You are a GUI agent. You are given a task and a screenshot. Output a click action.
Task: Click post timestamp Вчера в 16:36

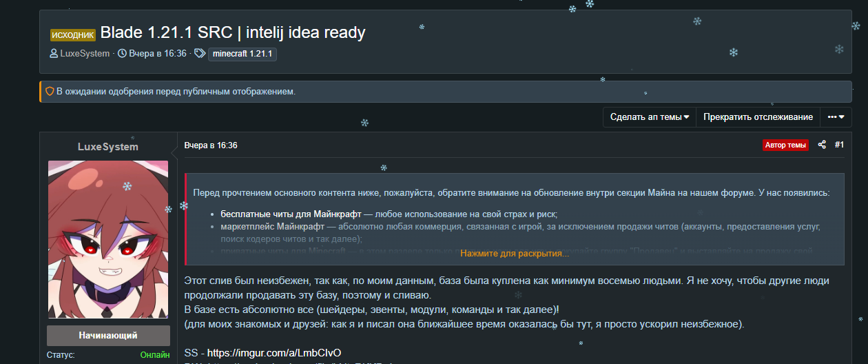[211, 145]
